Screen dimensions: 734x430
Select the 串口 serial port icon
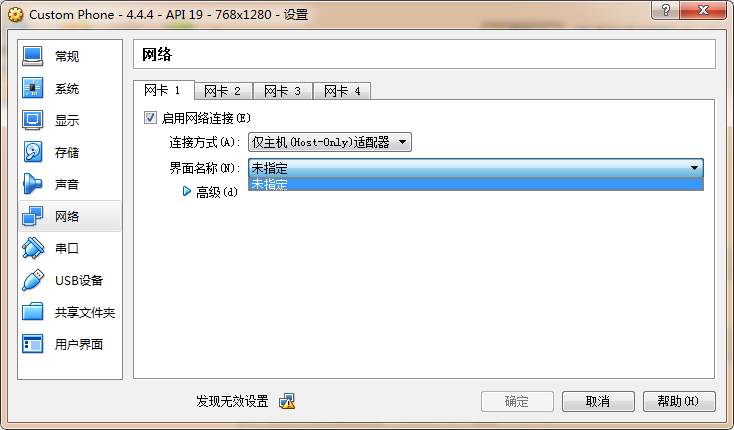coord(32,248)
